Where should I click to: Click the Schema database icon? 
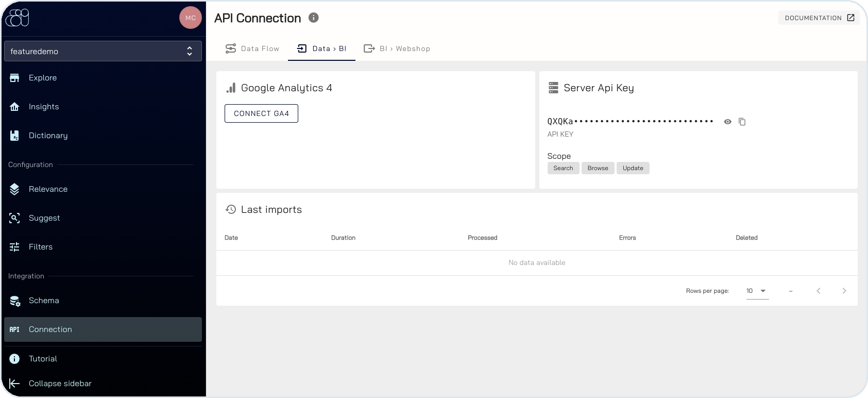point(15,301)
